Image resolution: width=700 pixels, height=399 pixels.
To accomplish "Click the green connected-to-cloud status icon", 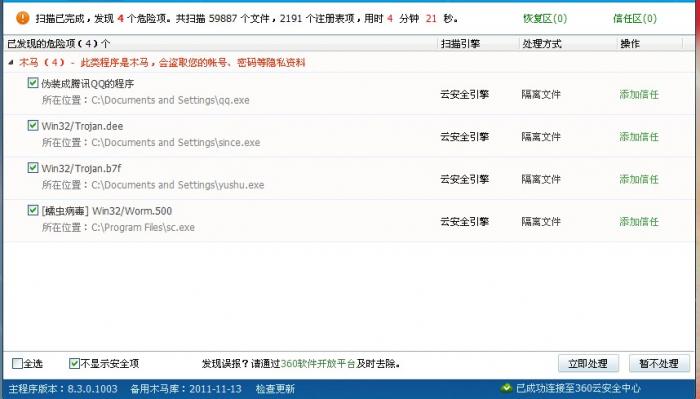I will [506, 388].
